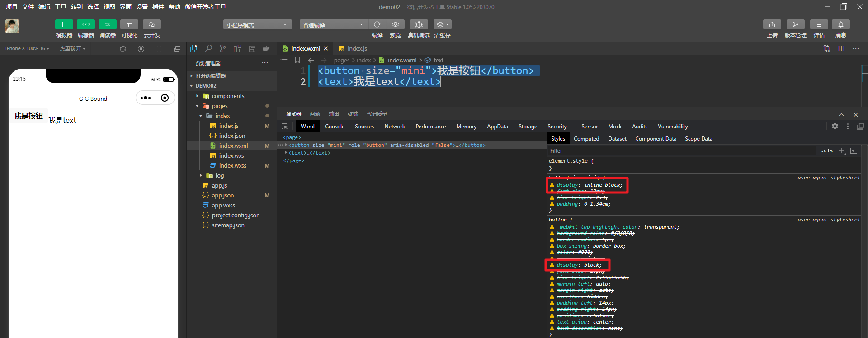Switch to the Console tab

pyautogui.click(x=335, y=127)
